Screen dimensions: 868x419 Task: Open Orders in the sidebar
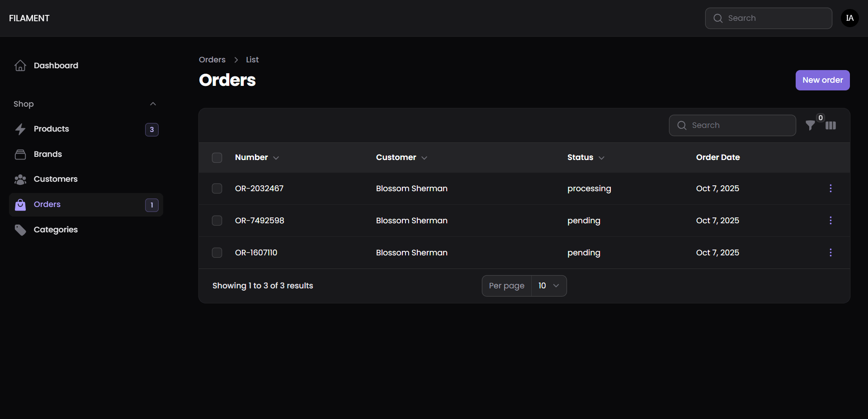click(86, 205)
